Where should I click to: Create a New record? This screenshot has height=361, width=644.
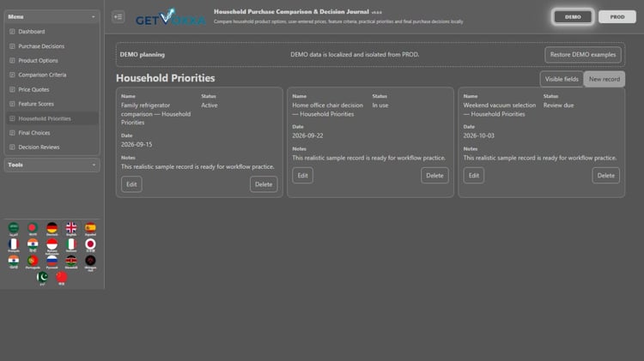click(605, 79)
